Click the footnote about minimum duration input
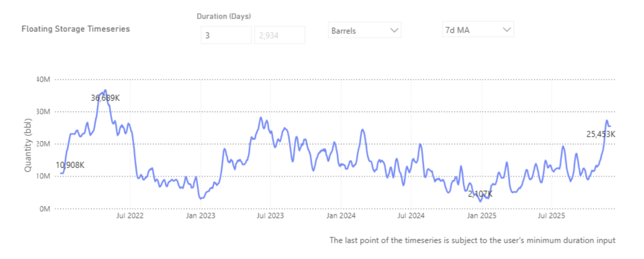 pyautogui.click(x=472, y=240)
